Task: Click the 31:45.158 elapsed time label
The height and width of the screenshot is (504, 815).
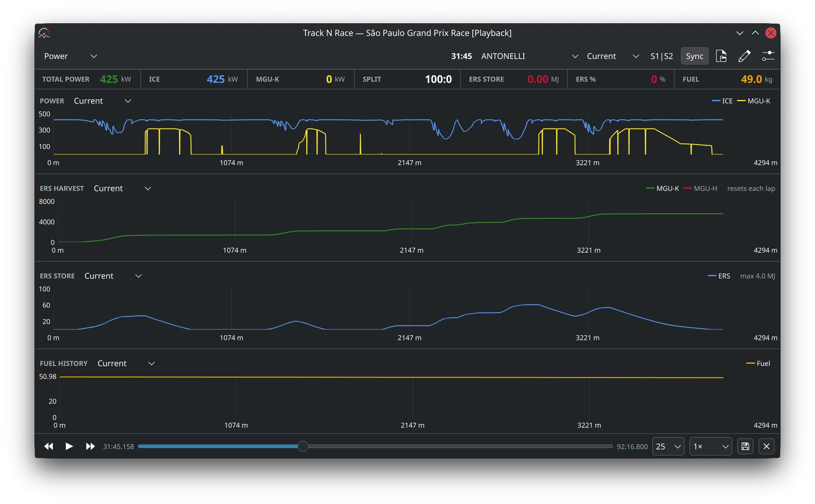Action: (x=118, y=447)
